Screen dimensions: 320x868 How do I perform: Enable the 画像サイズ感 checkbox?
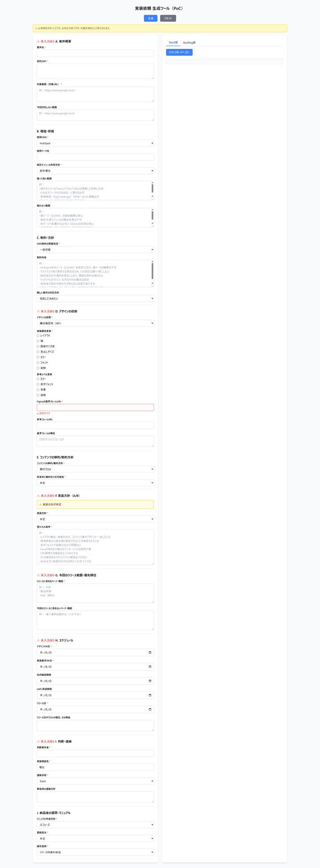38,346
